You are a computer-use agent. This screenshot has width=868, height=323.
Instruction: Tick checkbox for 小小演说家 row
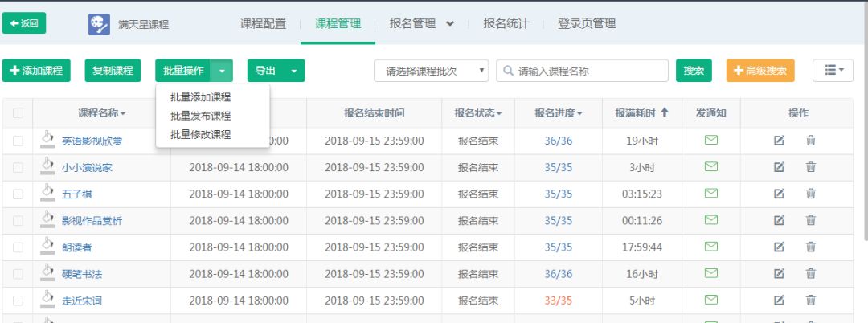(x=18, y=168)
